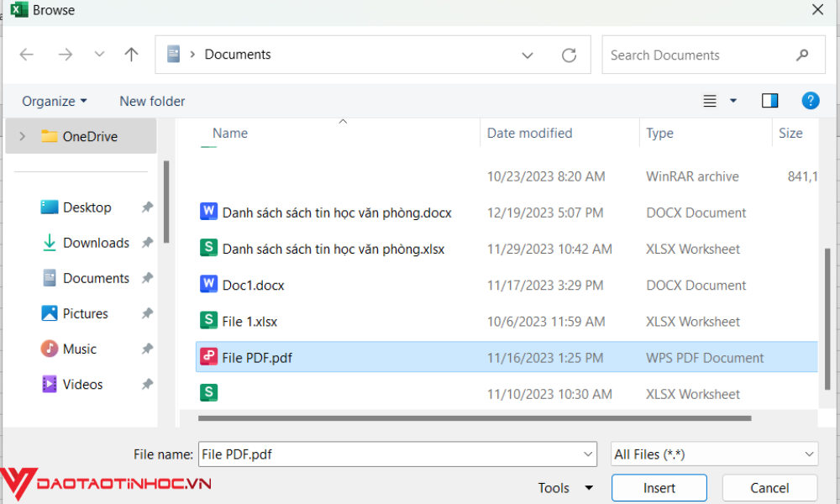
Task: Open the All Files (*.*) file type dropdown
Action: pos(713,454)
